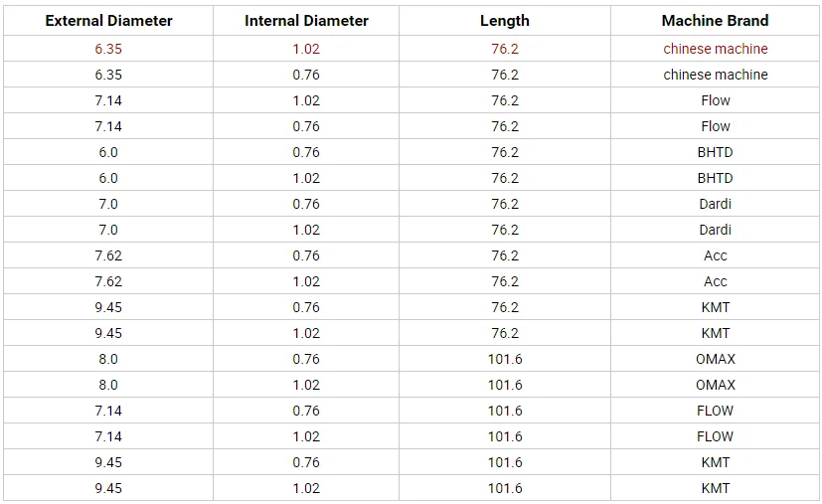This screenshot has height=504, width=822.
Task: Click the OMAX cell in the 1.02 row
Action: tap(715, 385)
